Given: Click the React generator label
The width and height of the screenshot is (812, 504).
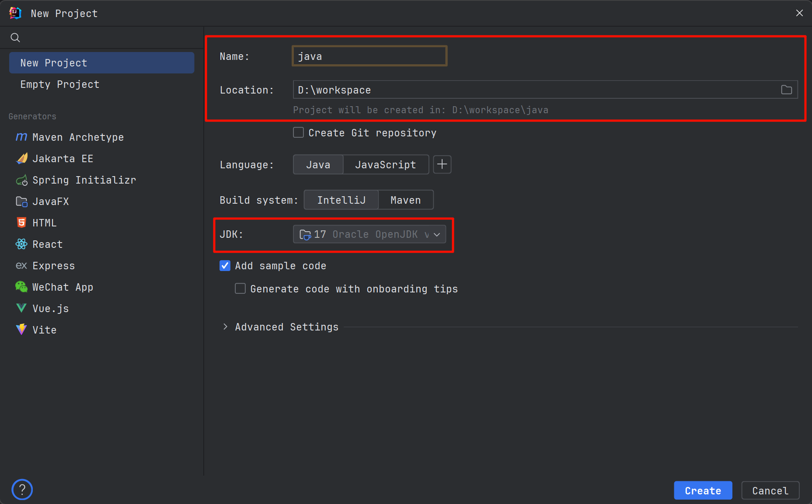Looking at the screenshot, I should tap(48, 244).
